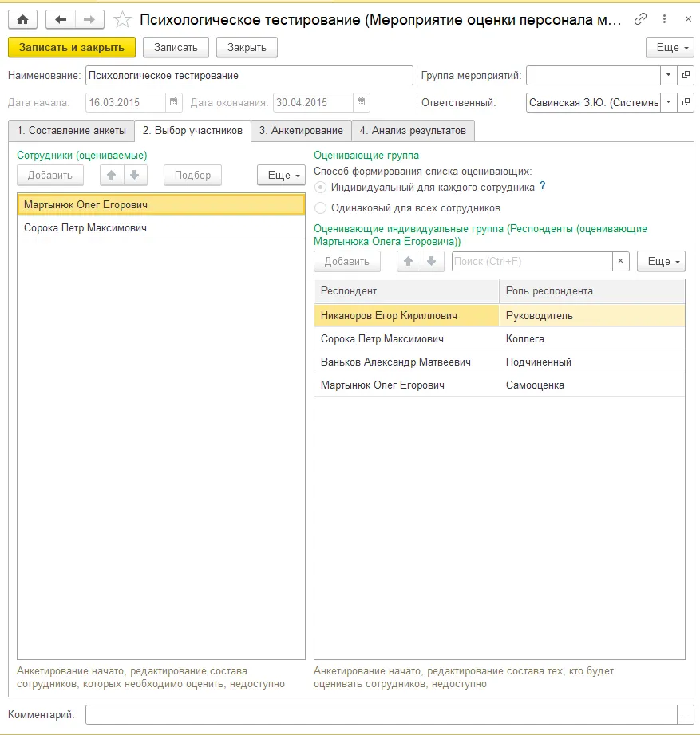The image size is (700, 735).
Task: Select employee Сорока Петр Максимович in left list
Action: point(161,227)
